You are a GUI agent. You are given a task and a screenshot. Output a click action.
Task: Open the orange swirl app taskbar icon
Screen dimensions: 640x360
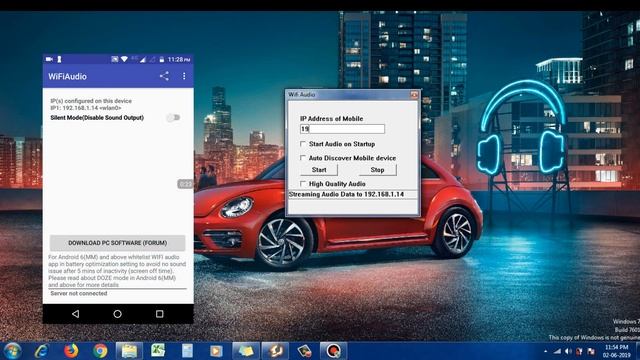[275, 351]
